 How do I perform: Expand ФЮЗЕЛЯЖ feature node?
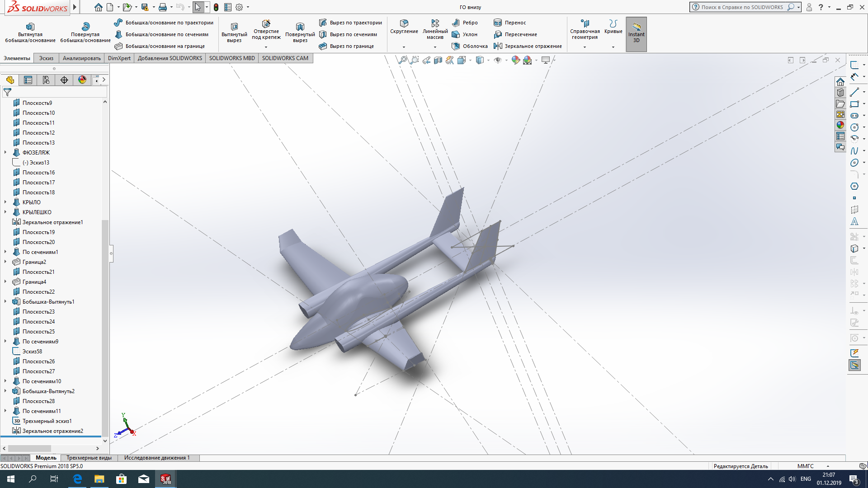click(x=5, y=153)
